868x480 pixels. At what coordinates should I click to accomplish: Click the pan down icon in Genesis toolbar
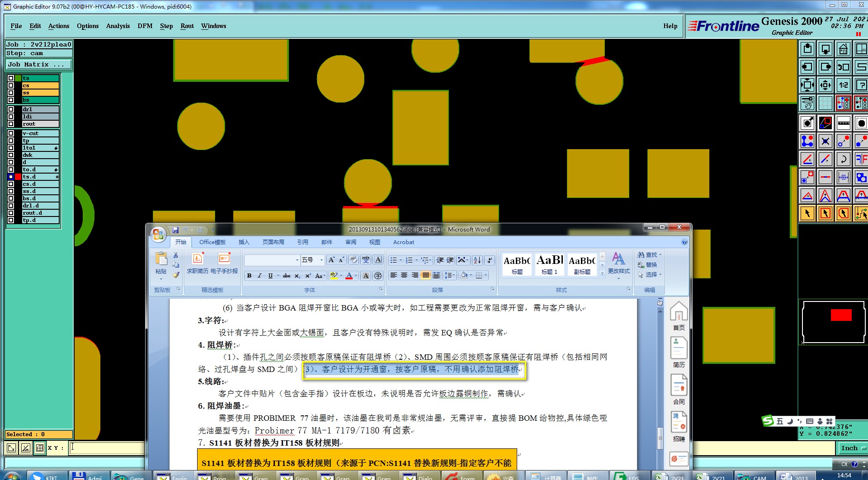click(x=826, y=49)
